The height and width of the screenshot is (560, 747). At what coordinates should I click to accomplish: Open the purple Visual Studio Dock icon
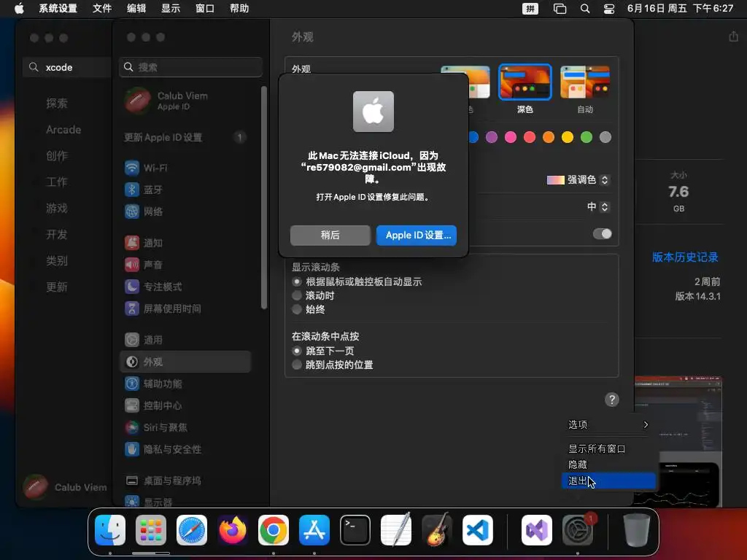point(537,530)
